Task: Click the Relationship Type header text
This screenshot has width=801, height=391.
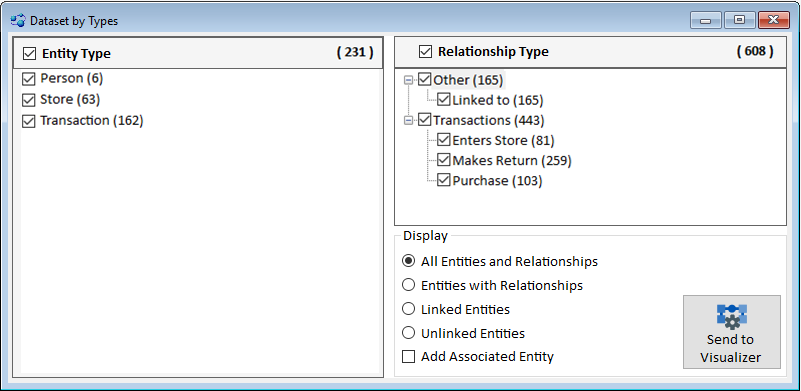Action: (x=493, y=52)
